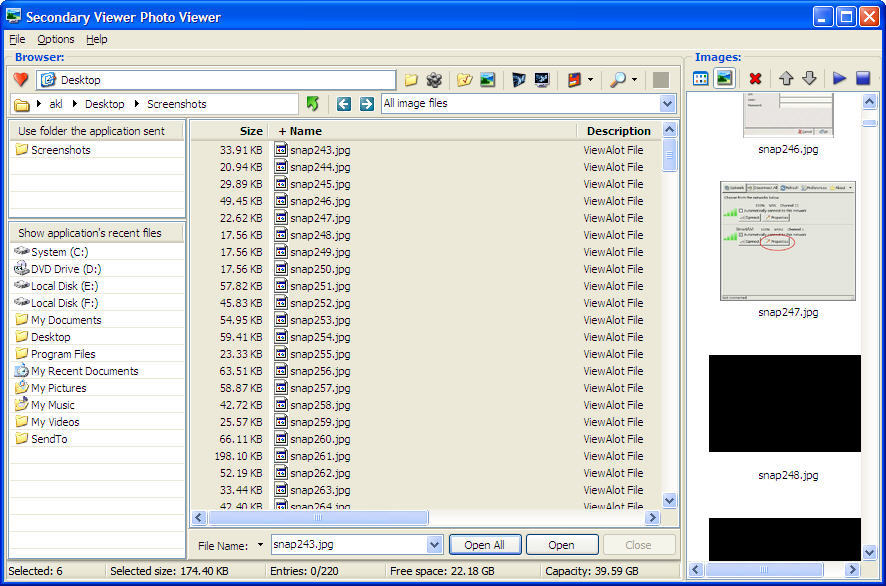The image size is (886, 586).
Task: Open the File Name history dropdown arrow
Action: [434, 545]
